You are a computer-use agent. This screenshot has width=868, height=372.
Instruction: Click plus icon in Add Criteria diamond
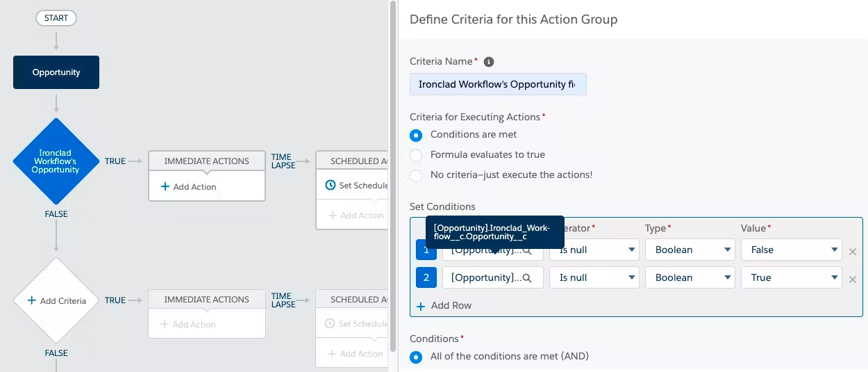click(31, 301)
